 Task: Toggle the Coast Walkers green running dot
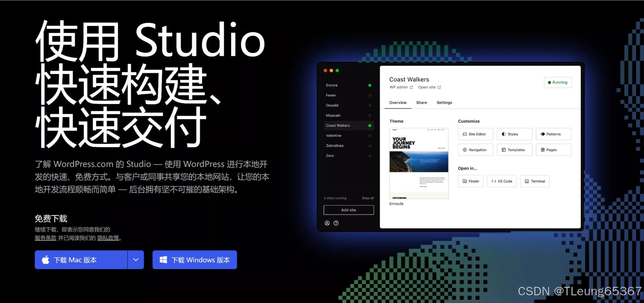[x=370, y=125]
